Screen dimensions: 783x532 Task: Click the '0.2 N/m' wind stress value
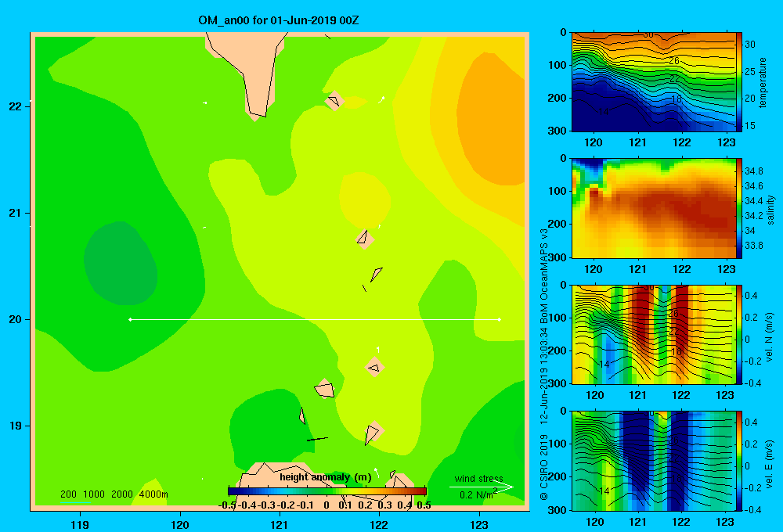(x=478, y=494)
